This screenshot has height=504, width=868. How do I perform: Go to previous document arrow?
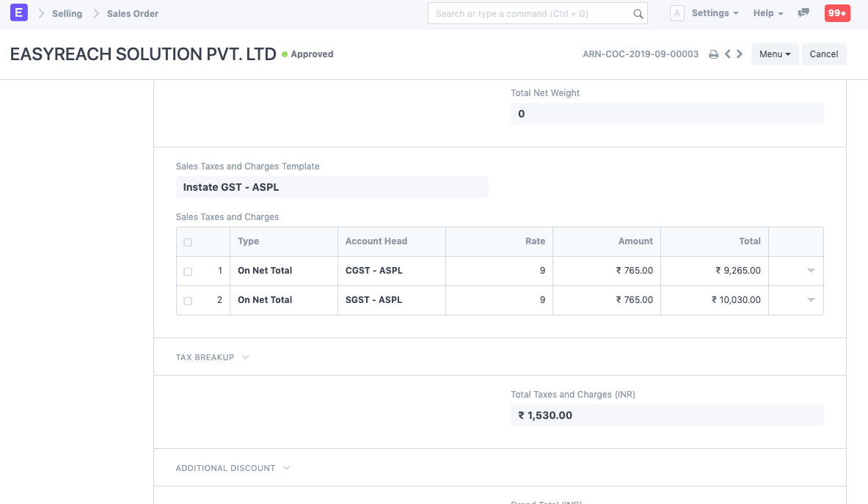click(727, 54)
